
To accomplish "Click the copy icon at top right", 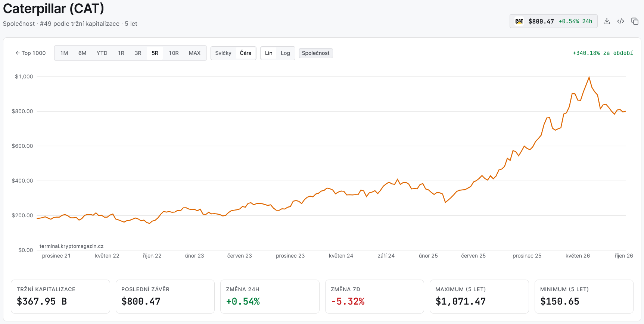I will [635, 21].
